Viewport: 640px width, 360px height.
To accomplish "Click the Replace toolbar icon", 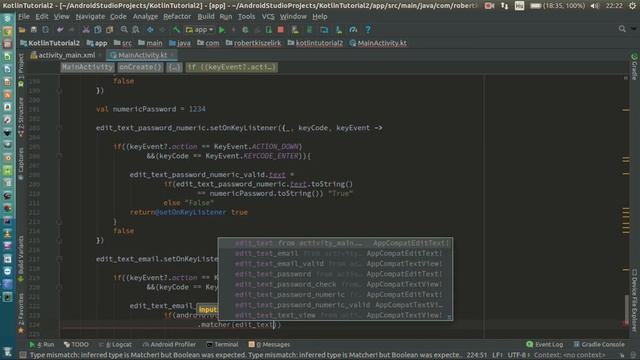I will coord(136,30).
